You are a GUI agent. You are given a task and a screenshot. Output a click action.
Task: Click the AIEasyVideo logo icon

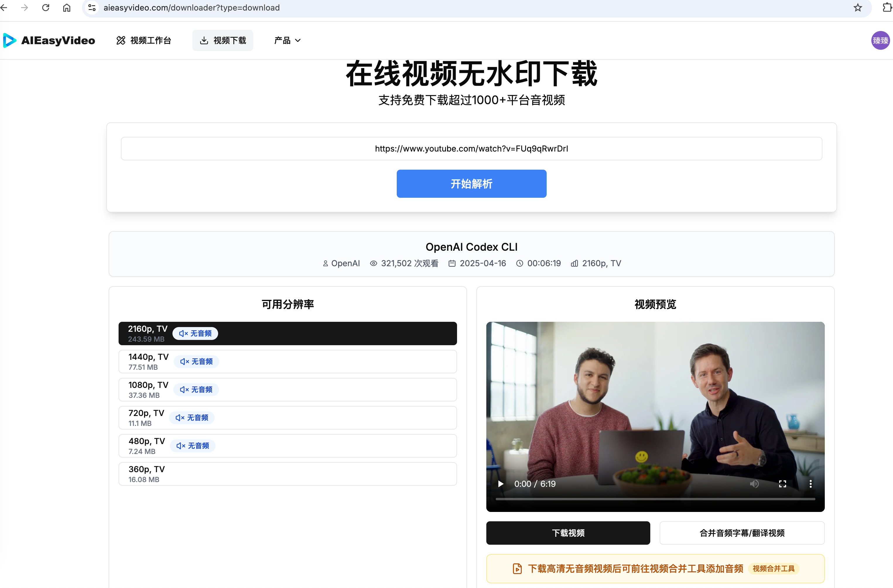9,40
